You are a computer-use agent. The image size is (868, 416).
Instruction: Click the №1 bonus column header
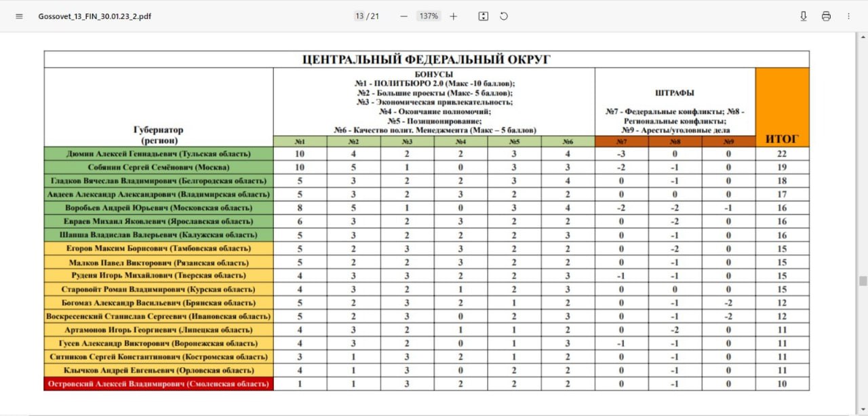(x=300, y=141)
